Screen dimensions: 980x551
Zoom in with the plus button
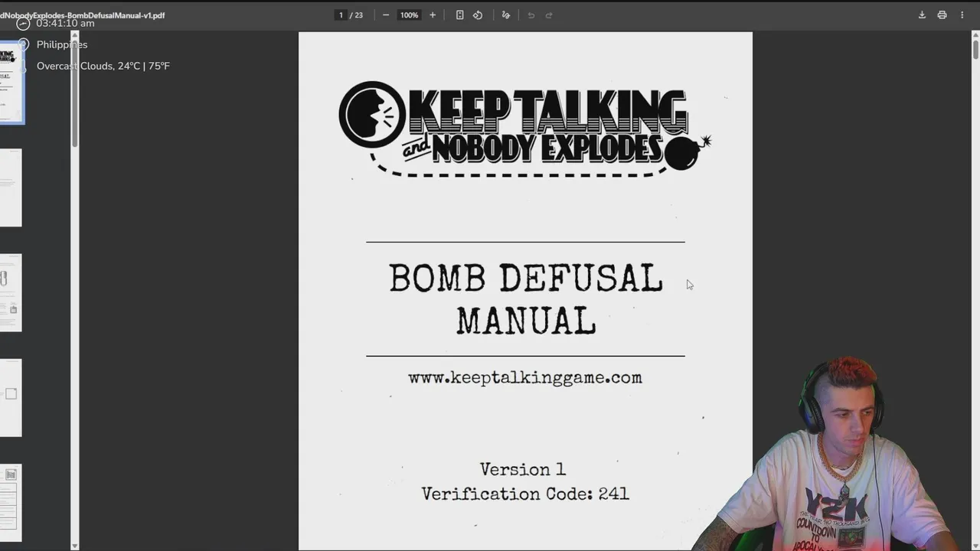(x=433, y=15)
